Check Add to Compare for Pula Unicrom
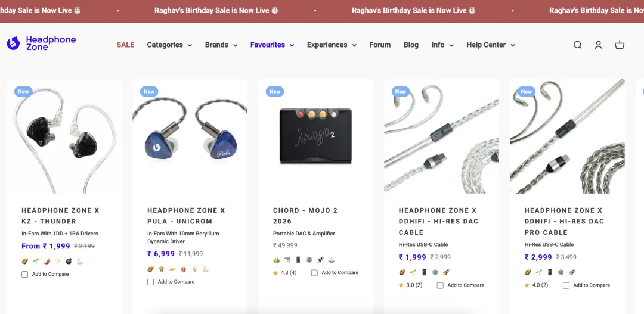644x314 pixels. 151,282
